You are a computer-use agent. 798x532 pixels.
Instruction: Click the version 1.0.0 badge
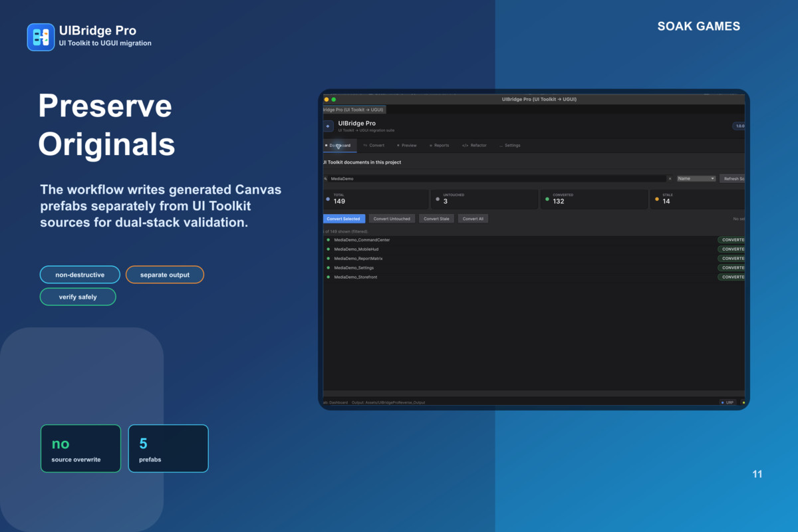click(738, 126)
